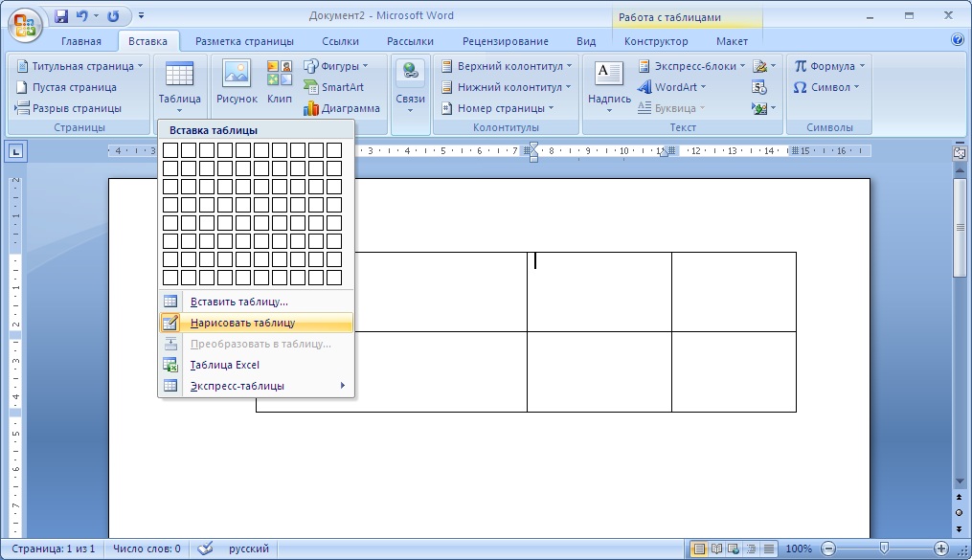The image size is (972, 560).
Task: Click the zoom slider handle
Action: coord(884,549)
